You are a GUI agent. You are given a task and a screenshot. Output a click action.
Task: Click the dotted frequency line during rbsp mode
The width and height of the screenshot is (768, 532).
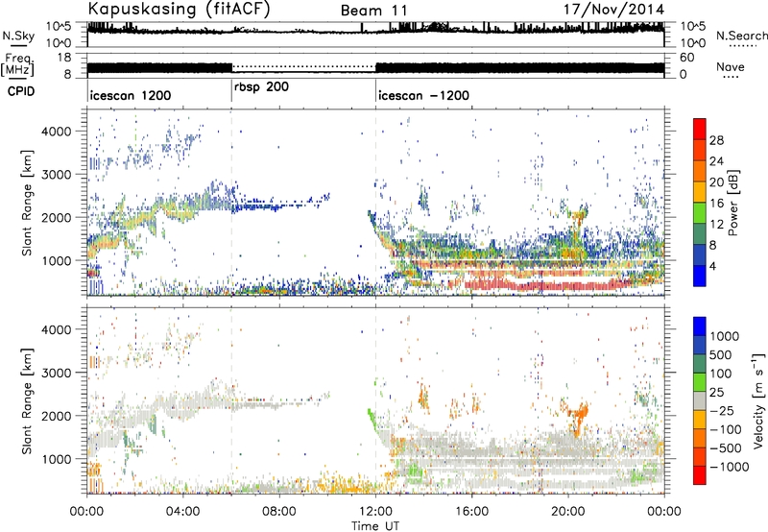[303, 65]
